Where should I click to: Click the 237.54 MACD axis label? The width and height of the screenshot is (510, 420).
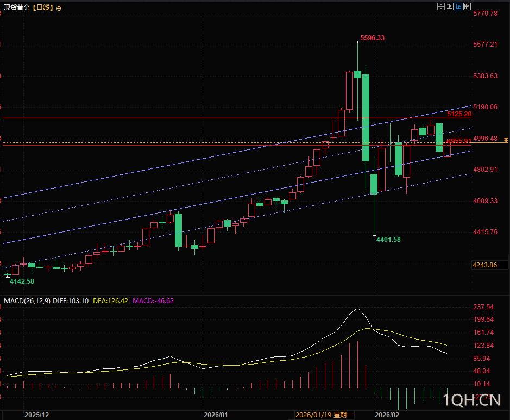click(x=483, y=307)
